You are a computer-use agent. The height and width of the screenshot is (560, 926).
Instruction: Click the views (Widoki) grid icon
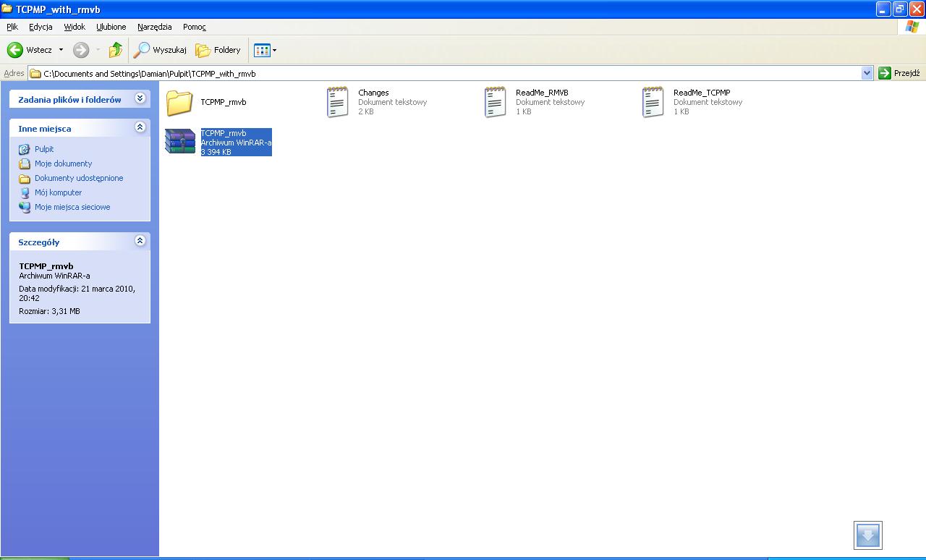pos(262,50)
